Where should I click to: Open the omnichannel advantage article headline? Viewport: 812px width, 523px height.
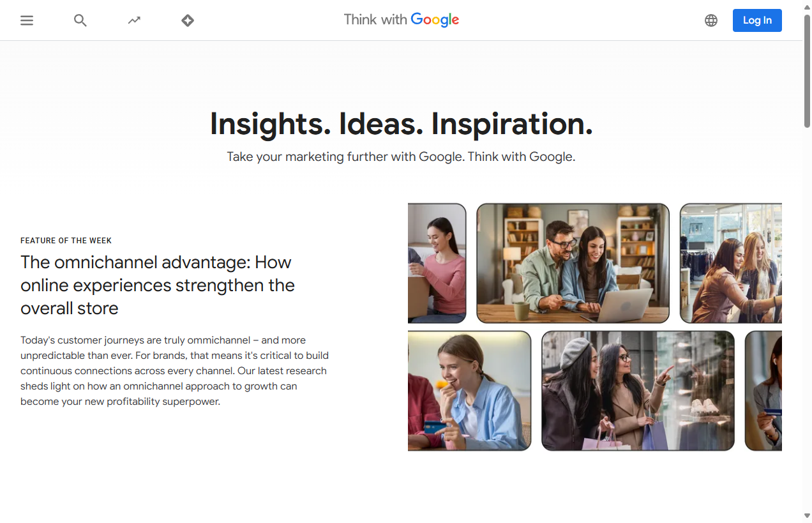[x=157, y=285]
